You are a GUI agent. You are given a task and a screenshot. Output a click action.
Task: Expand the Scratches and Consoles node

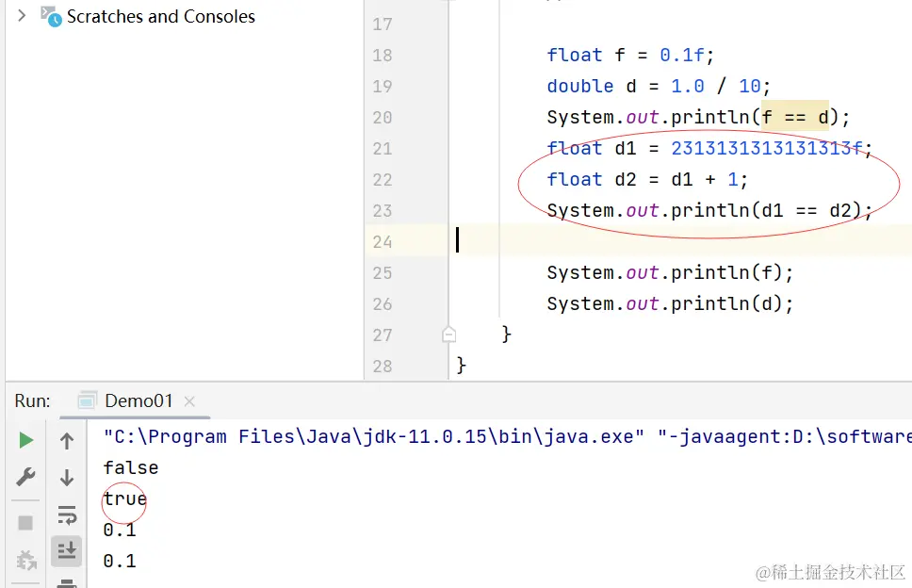[x=22, y=15]
